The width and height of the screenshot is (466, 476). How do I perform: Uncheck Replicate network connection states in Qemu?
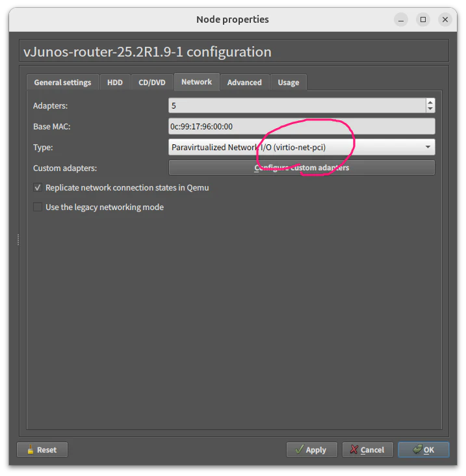point(38,188)
